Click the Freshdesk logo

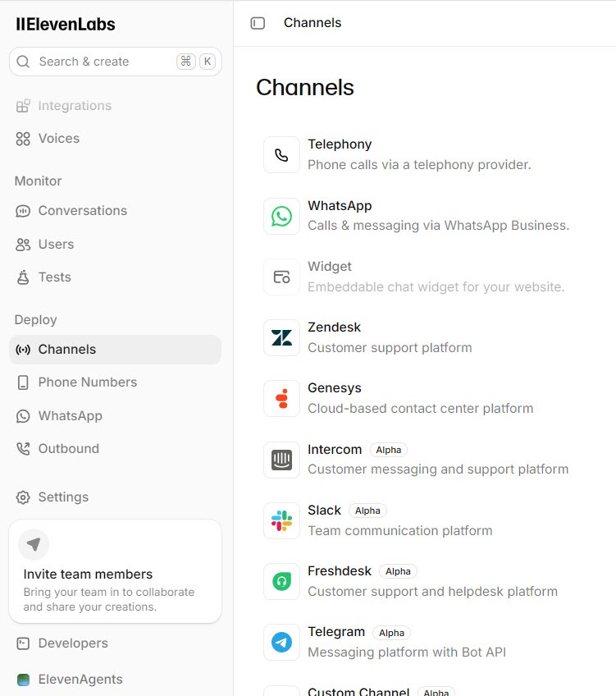[x=281, y=581]
